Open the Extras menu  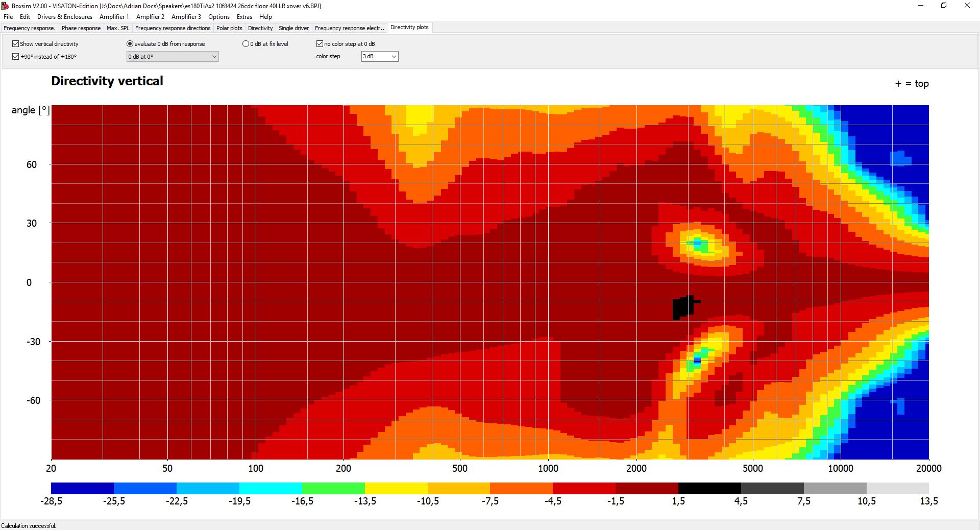[x=244, y=17]
